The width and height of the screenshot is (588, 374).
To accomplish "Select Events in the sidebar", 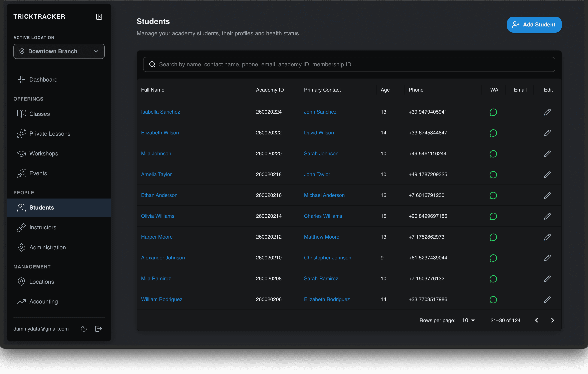I will (x=59, y=173).
